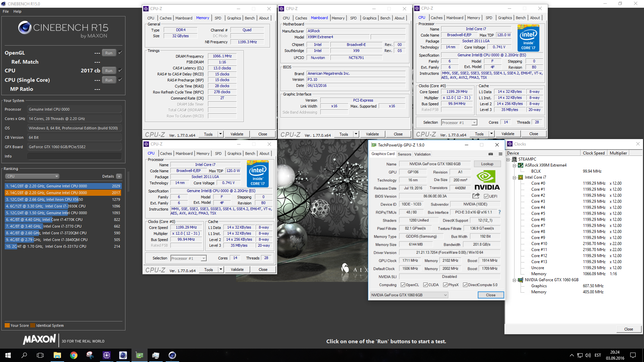This screenshot has height=362, width=644.
Task: Click Close button in the Clocks window
Action: [629, 329]
